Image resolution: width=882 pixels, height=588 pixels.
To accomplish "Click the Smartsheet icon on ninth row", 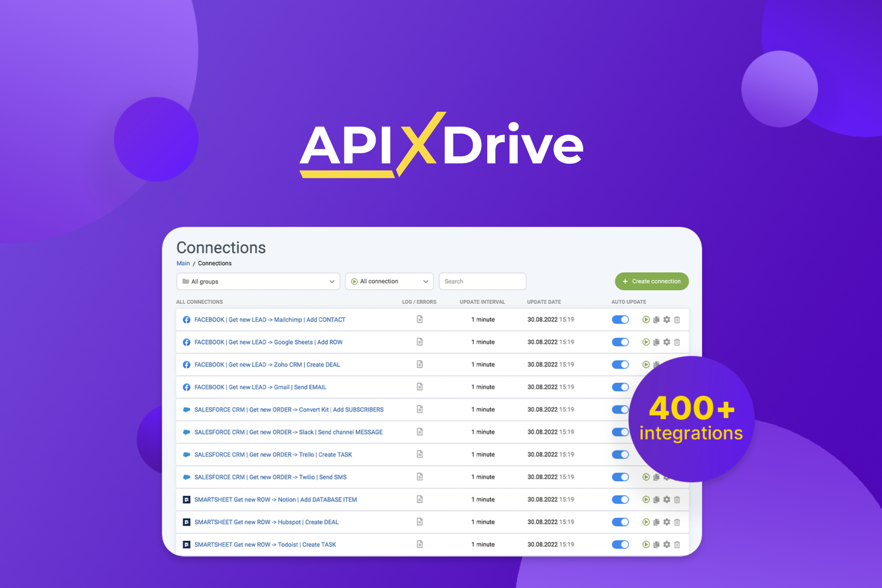I will coord(186,498).
